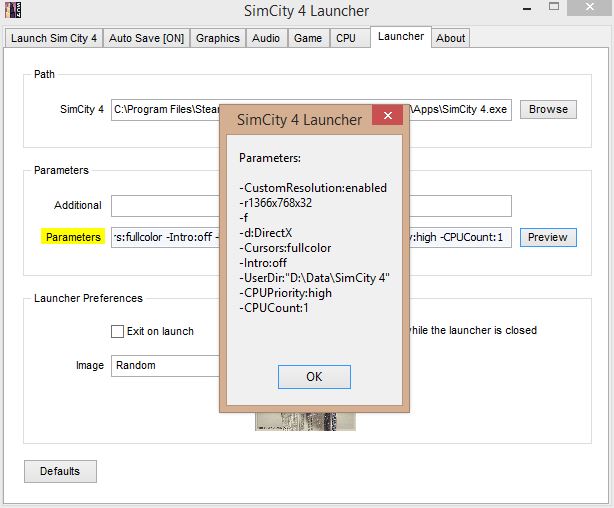Screen dimensions: 614x508
Task: Click the -CPUCount:1 line in dialog
Action: pos(274,308)
